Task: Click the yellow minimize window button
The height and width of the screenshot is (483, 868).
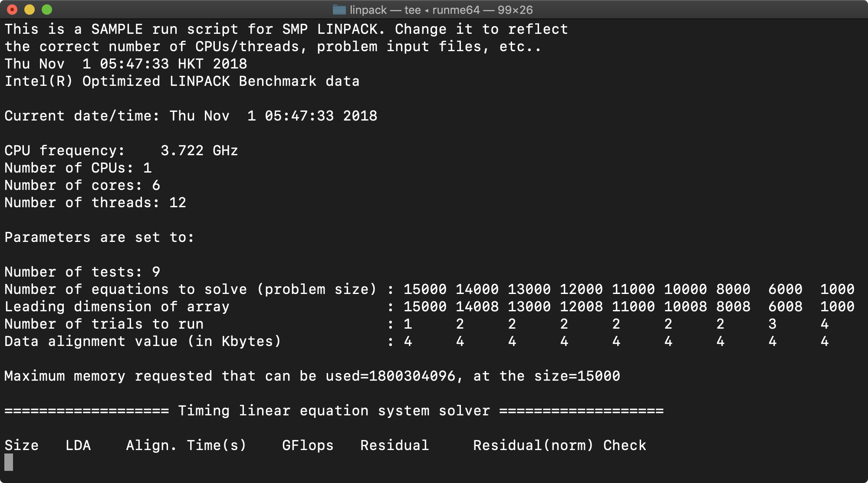Action: 30,10
